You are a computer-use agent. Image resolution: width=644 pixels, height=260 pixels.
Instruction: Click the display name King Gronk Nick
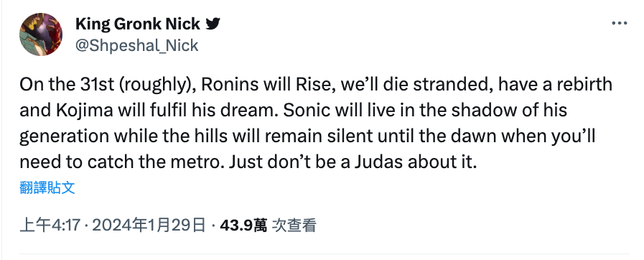(138, 24)
